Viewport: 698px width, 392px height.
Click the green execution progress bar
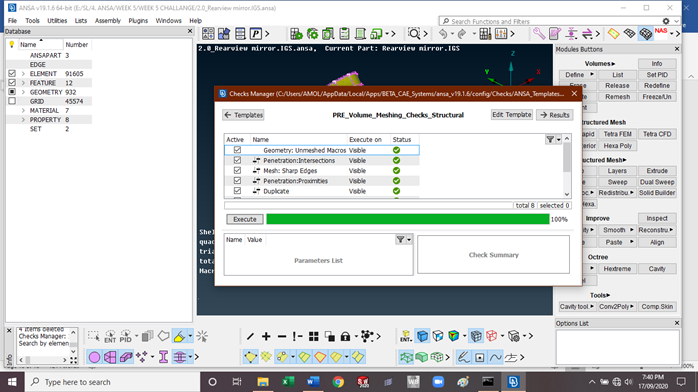point(408,219)
